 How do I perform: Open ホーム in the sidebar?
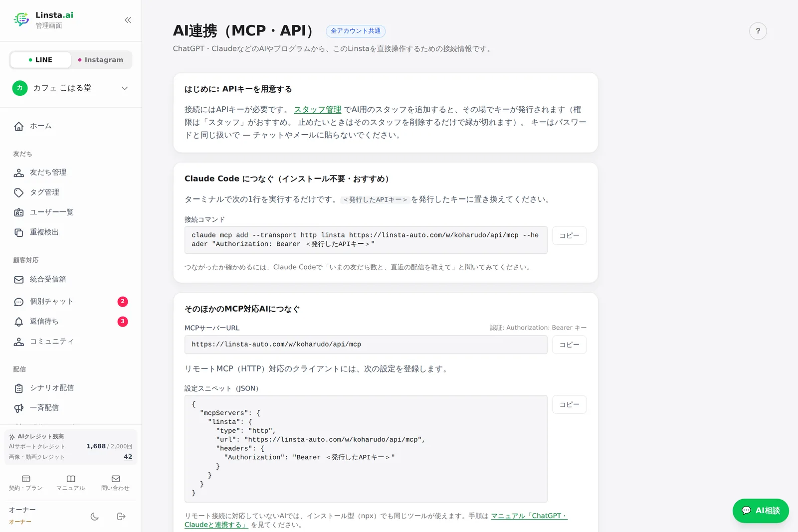pyautogui.click(x=71, y=126)
